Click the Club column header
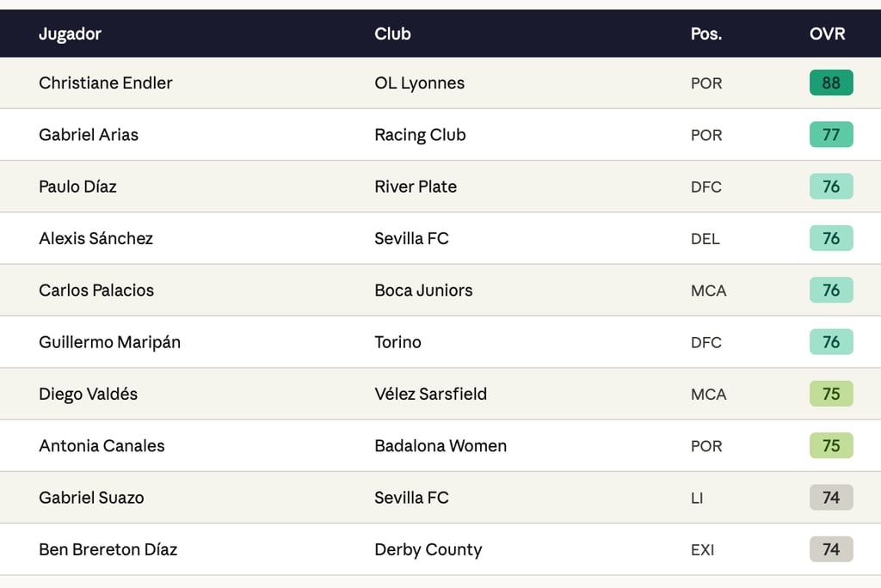The image size is (881, 588). tap(392, 34)
